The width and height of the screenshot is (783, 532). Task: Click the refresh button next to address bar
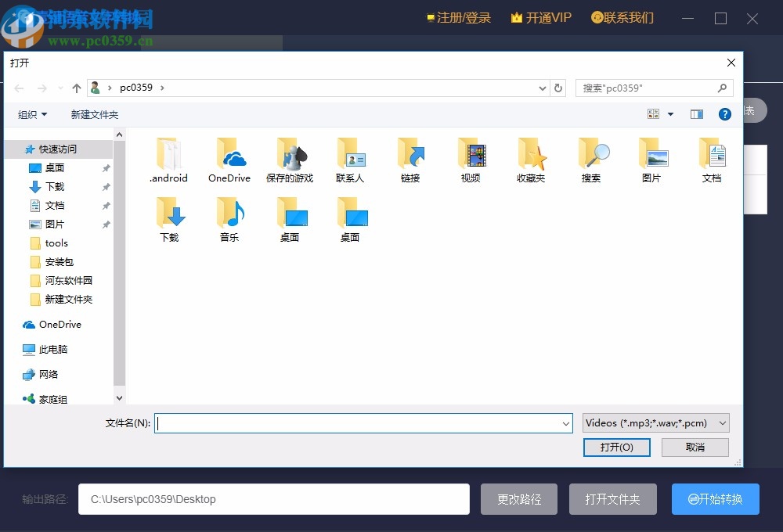(x=558, y=88)
